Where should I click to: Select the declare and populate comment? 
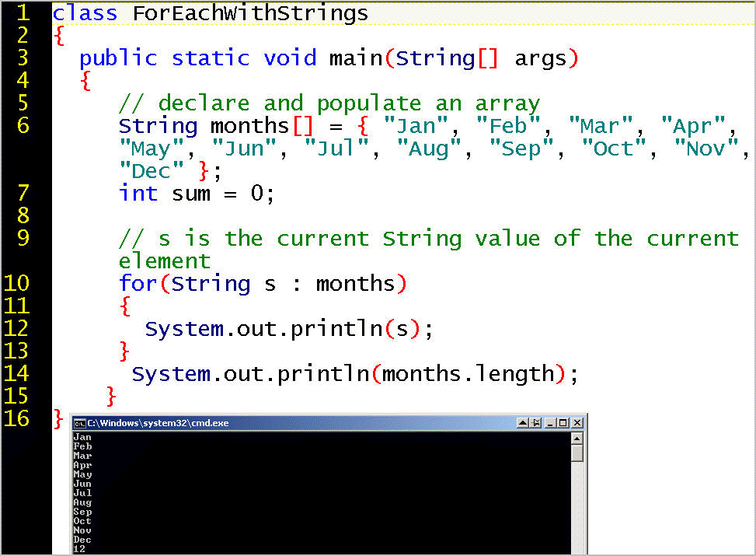[328, 103]
